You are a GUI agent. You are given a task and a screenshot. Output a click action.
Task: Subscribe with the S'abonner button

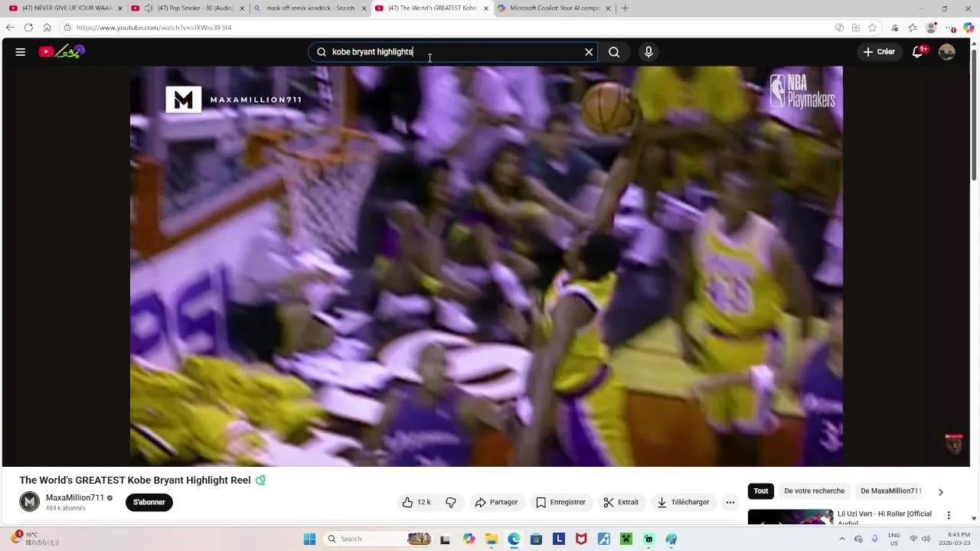click(149, 502)
